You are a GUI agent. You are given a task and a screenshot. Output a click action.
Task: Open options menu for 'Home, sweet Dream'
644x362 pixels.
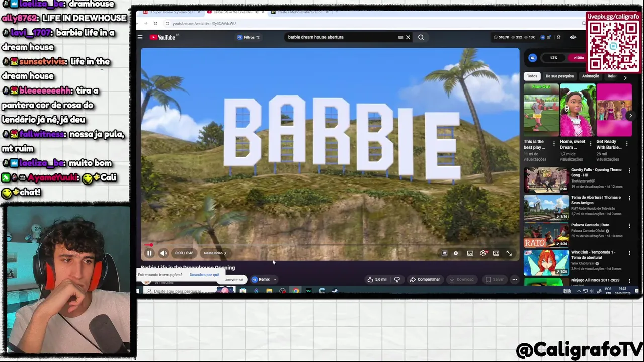click(x=590, y=144)
